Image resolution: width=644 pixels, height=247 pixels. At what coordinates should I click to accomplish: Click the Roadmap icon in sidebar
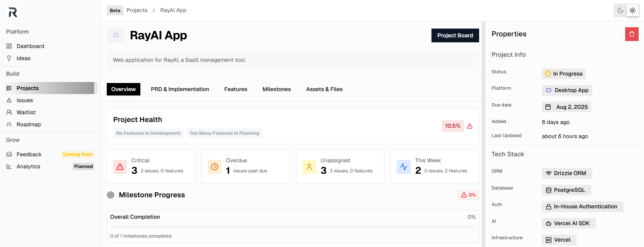click(9, 124)
